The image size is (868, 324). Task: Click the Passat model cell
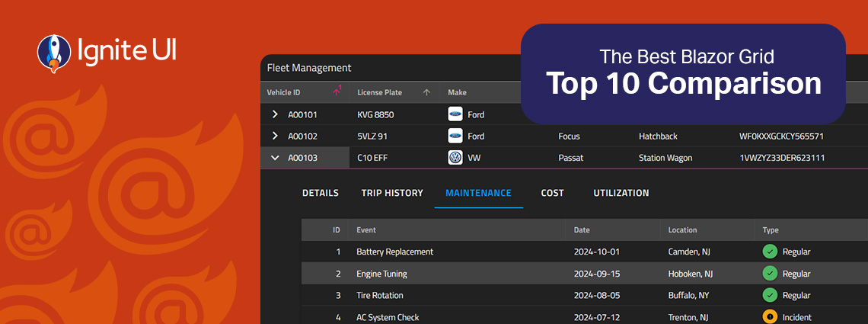(x=571, y=158)
